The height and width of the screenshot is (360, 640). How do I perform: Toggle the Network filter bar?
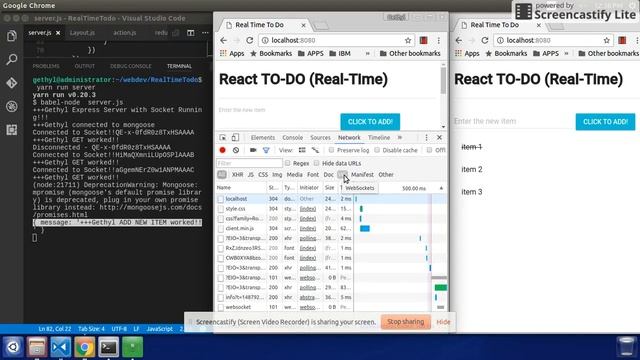click(266, 150)
